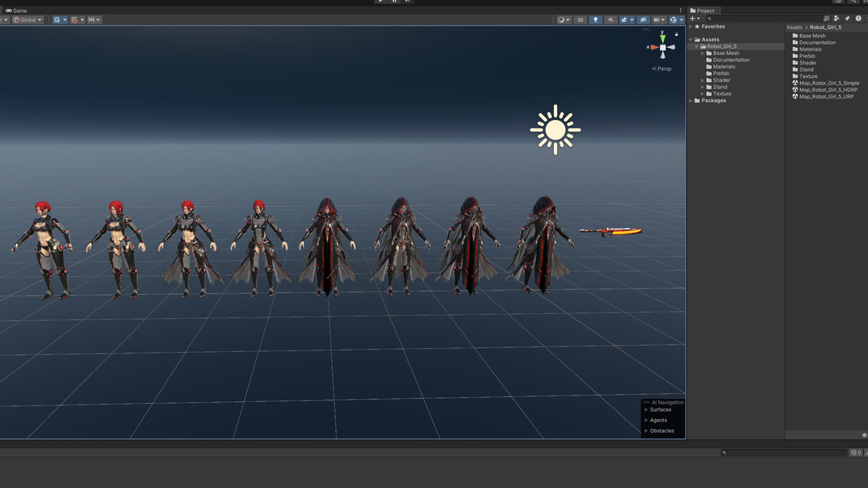Open the Global handle rotation dropdown

pyautogui.click(x=27, y=20)
